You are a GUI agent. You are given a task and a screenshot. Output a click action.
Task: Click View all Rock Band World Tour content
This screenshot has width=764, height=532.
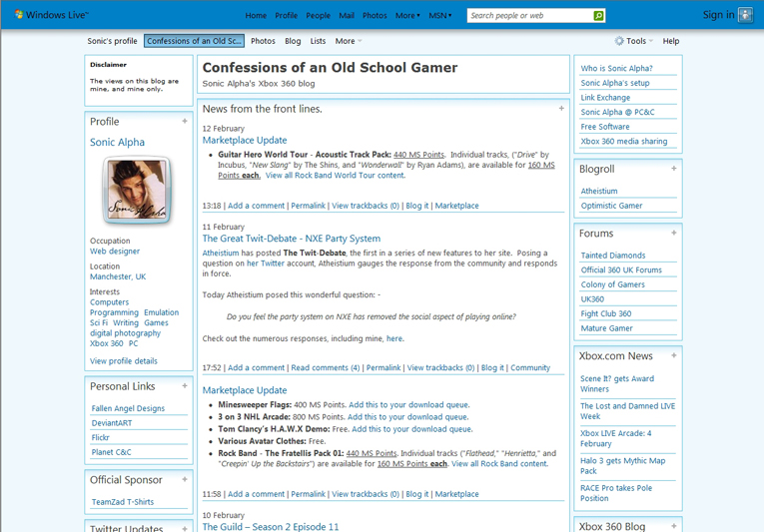[335, 175]
